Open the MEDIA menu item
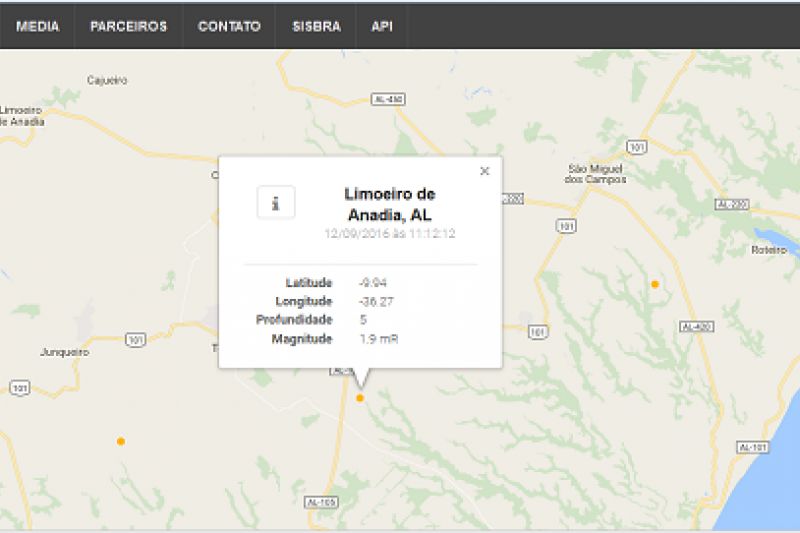This screenshot has width=800, height=533. [x=37, y=27]
